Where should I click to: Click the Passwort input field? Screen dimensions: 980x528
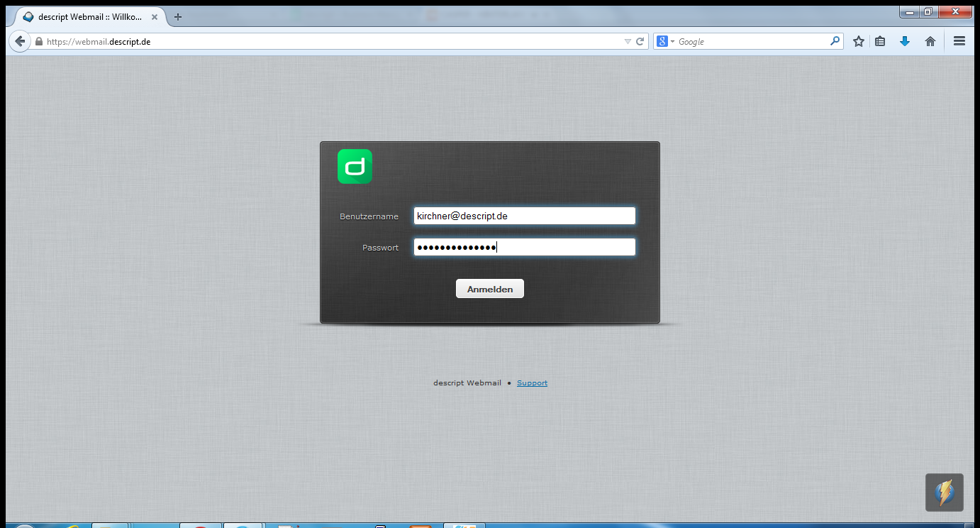coord(525,247)
